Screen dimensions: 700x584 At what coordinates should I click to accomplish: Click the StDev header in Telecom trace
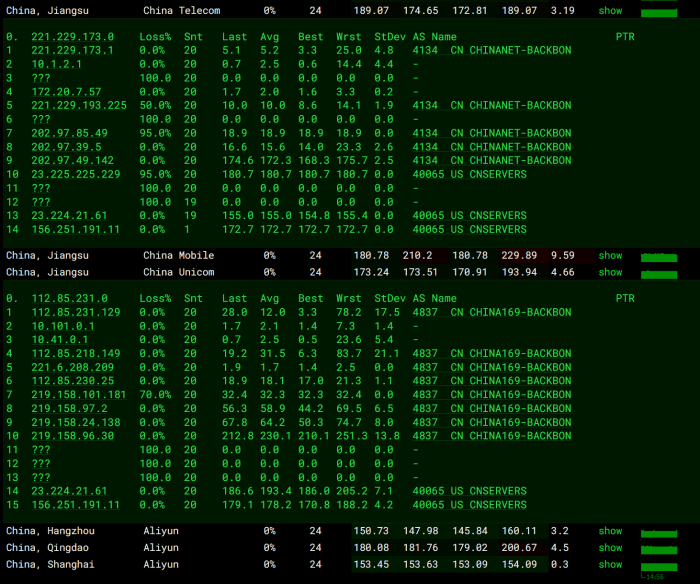390,37
